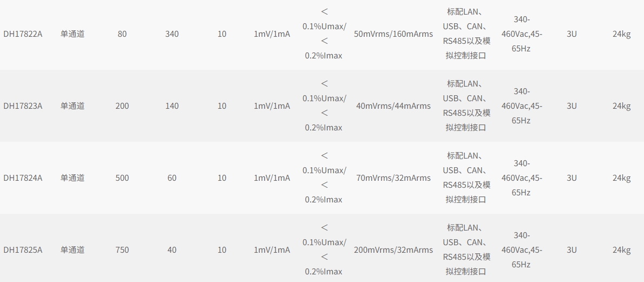Click the 200mVrms/32mArms ripple cell
Image resolution: width=644 pixels, height=282 pixels.
coord(393,250)
